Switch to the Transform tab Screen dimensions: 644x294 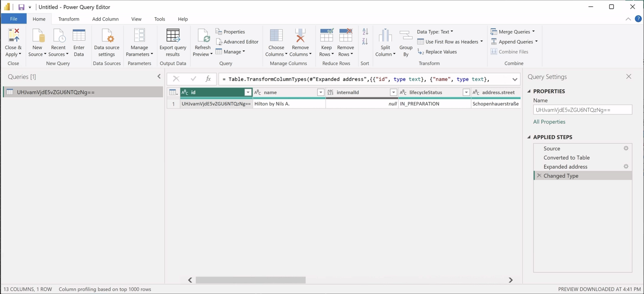(69, 19)
